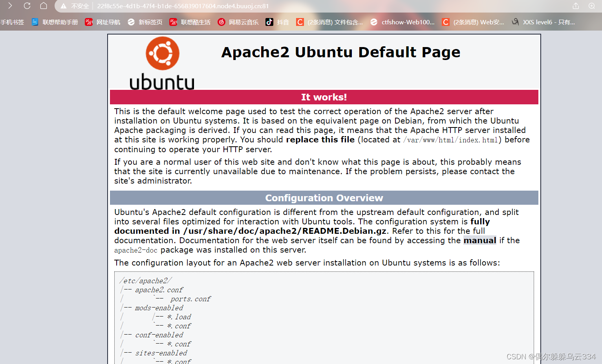Open the ctfshow-Web100 bookmark
Image resolution: width=602 pixels, height=364 pixels.
click(408, 22)
